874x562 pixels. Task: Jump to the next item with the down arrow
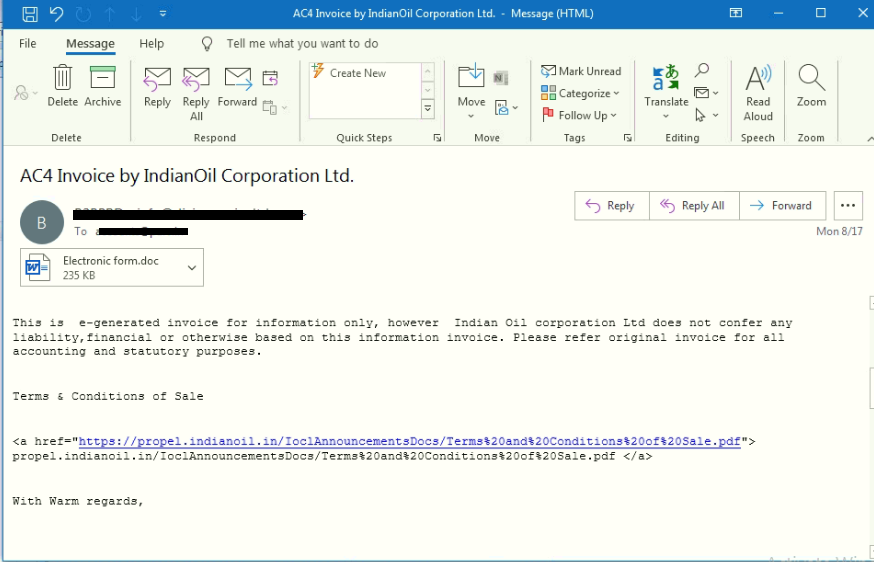pyautogui.click(x=136, y=14)
